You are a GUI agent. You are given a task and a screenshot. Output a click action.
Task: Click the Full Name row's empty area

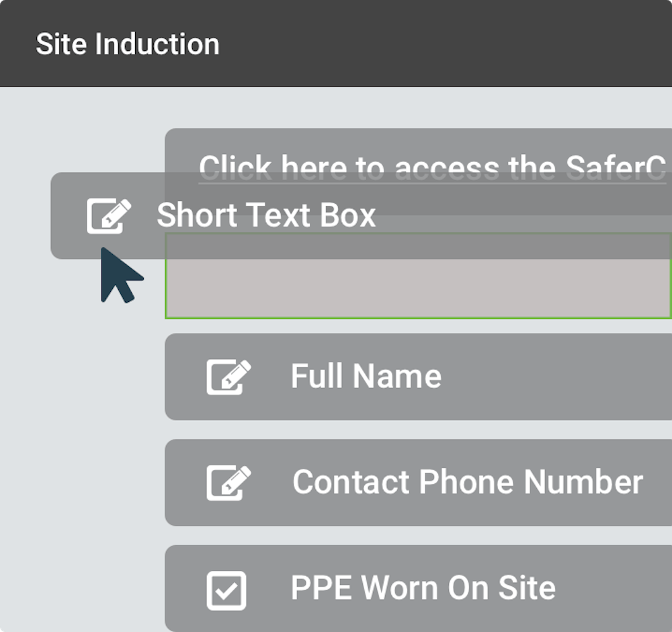pos(557,377)
